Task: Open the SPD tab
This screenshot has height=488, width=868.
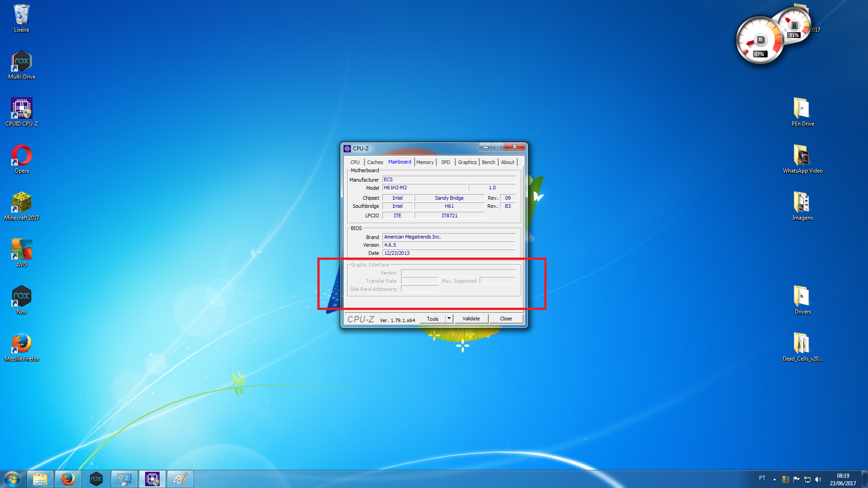Action: pyautogui.click(x=446, y=162)
